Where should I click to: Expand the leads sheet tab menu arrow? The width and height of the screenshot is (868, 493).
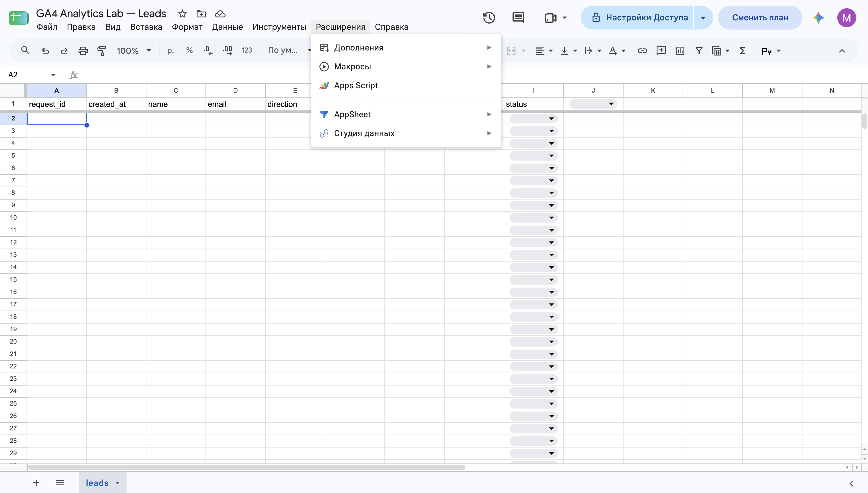point(118,483)
